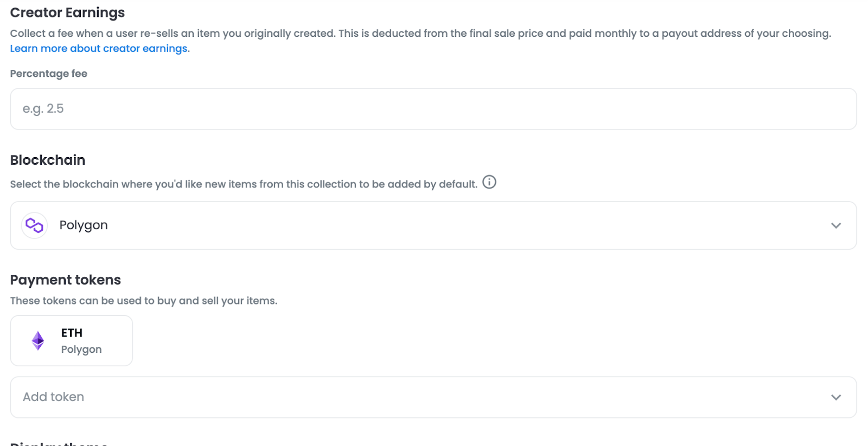Expand the Add token chevron arrow
Image resolution: width=868 pixels, height=446 pixels.
click(836, 397)
